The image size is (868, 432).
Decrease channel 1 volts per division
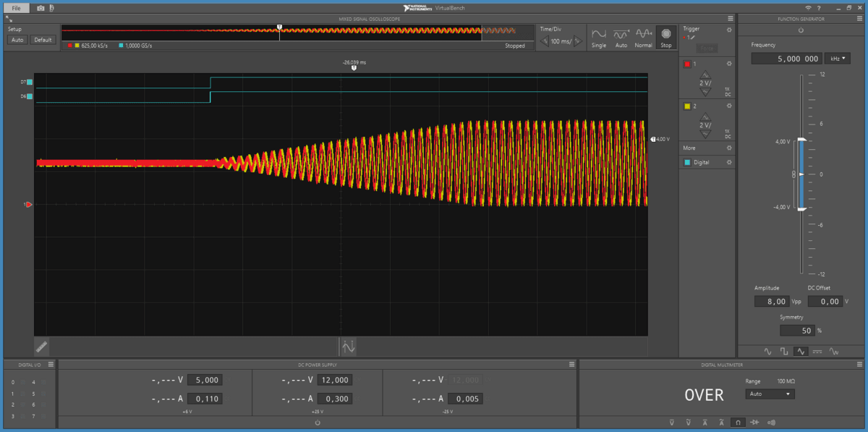click(706, 93)
